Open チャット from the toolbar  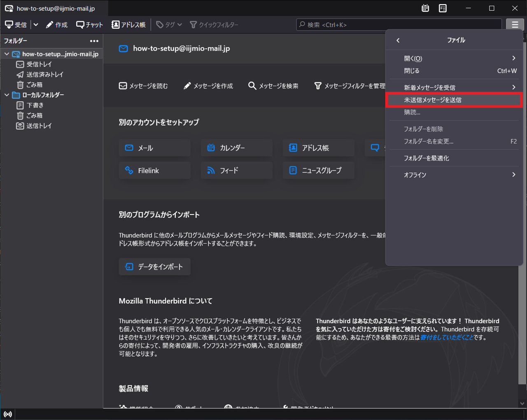click(x=89, y=25)
